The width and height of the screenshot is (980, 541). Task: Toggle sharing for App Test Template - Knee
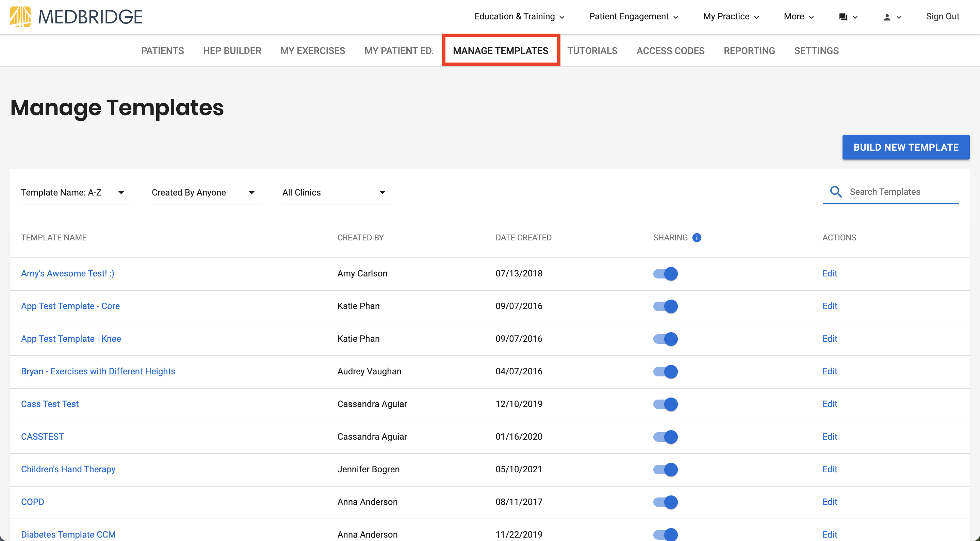[665, 339]
